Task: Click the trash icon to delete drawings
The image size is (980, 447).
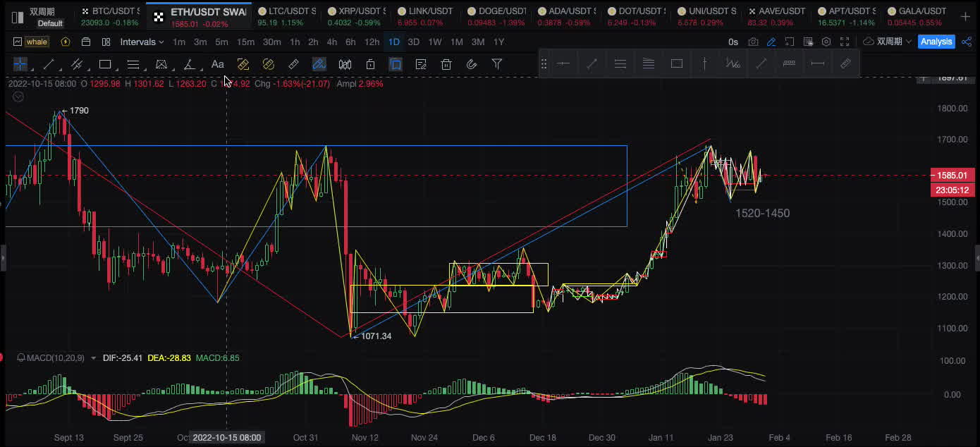Action: click(446, 65)
